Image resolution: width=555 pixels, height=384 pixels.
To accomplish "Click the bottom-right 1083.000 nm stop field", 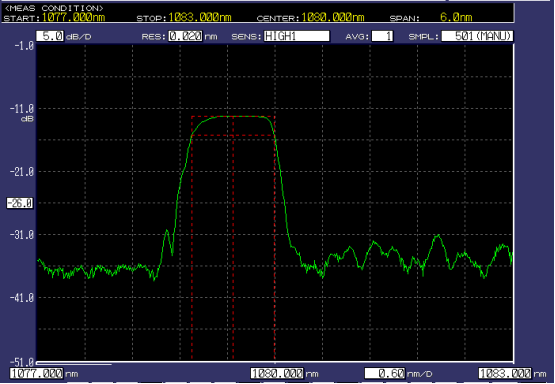I will (505, 373).
